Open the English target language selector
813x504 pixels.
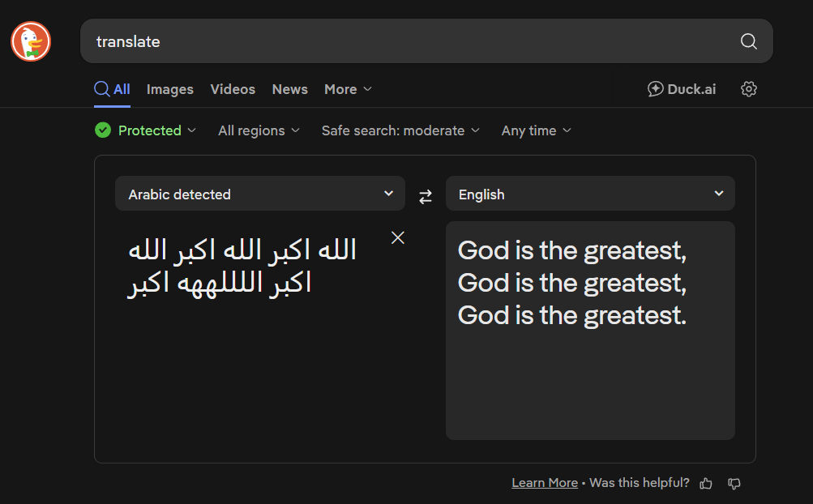pyautogui.click(x=590, y=194)
